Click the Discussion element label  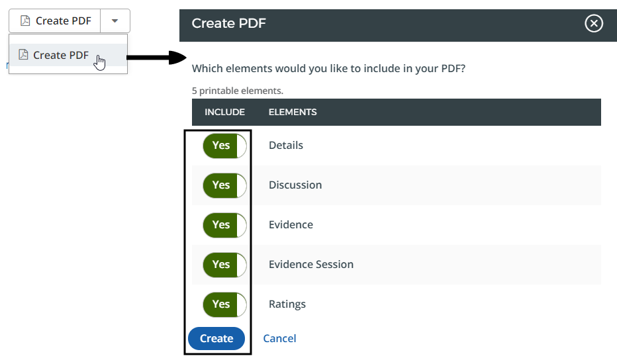[295, 185]
